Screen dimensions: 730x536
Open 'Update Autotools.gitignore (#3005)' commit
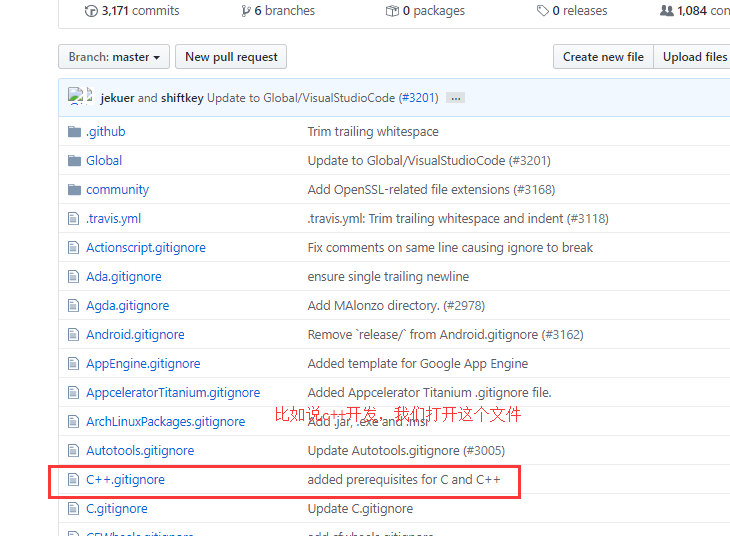406,451
